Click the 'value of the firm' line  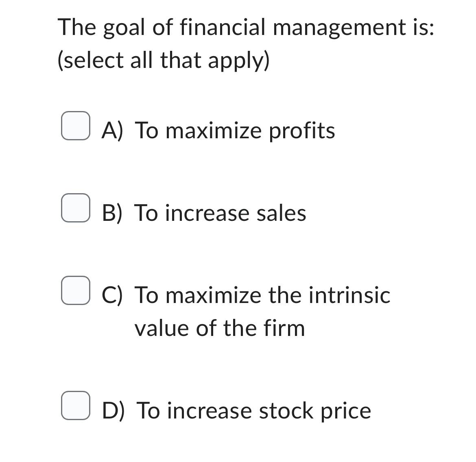220,328
